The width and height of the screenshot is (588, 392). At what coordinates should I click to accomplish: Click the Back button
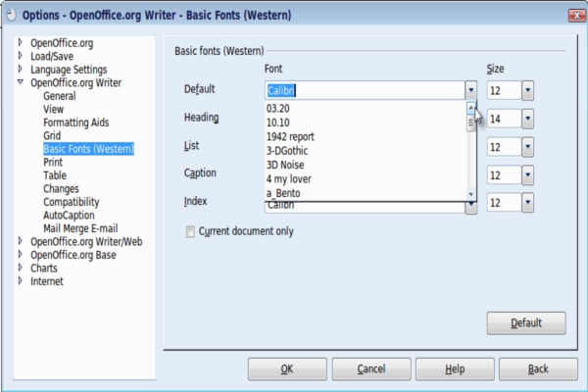(538, 369)
